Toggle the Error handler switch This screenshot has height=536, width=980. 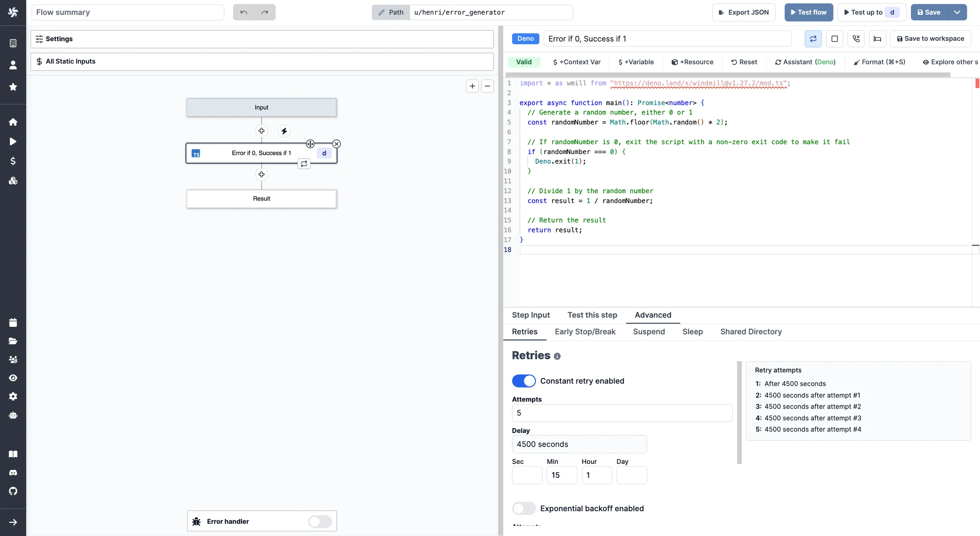pyautogui.click(x=320, y=521)
